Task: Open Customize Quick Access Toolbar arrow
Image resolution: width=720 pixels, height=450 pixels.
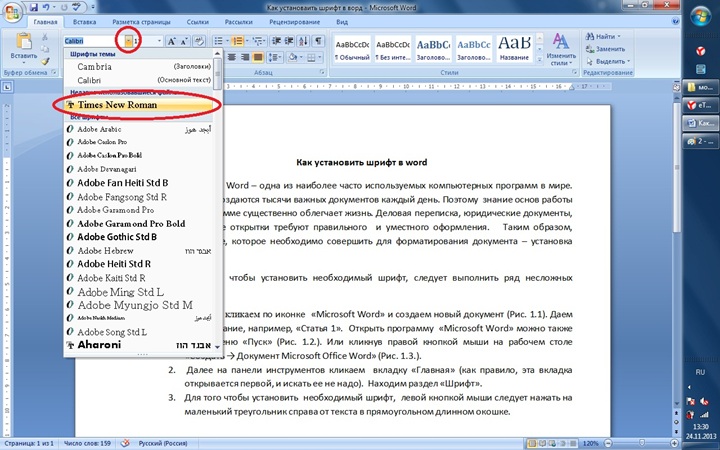Action: click(x=93, y=7)
